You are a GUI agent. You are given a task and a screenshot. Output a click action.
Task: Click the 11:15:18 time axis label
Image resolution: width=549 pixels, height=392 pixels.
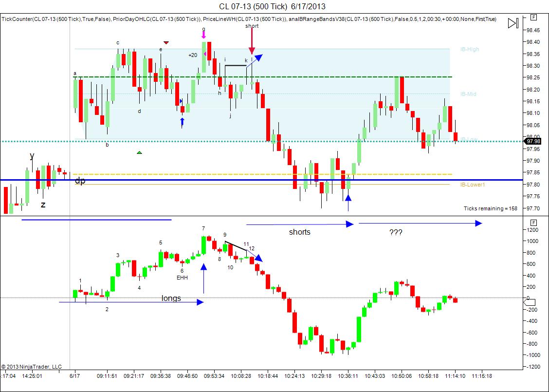pyautogui.click(x=482, y=376)
